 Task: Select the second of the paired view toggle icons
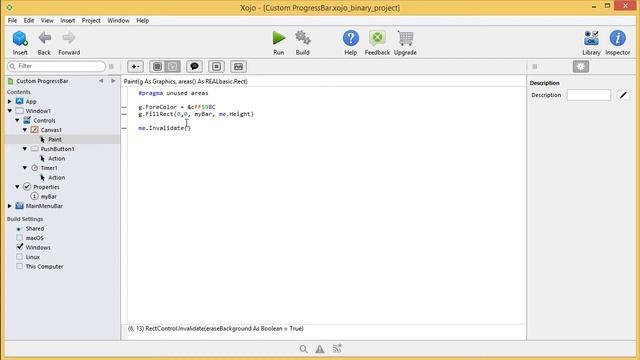(x=173, y=67)
